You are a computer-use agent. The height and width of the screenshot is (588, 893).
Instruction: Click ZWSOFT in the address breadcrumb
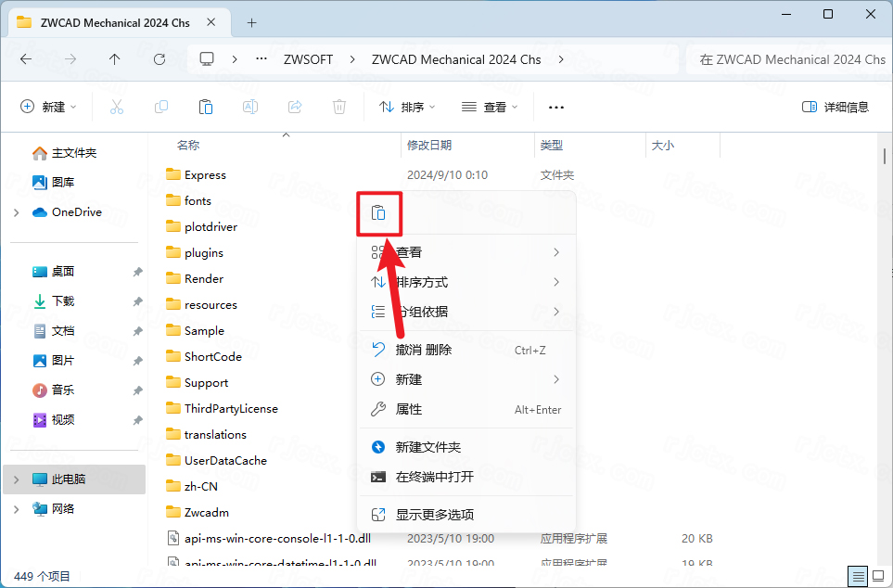(308, 59)
